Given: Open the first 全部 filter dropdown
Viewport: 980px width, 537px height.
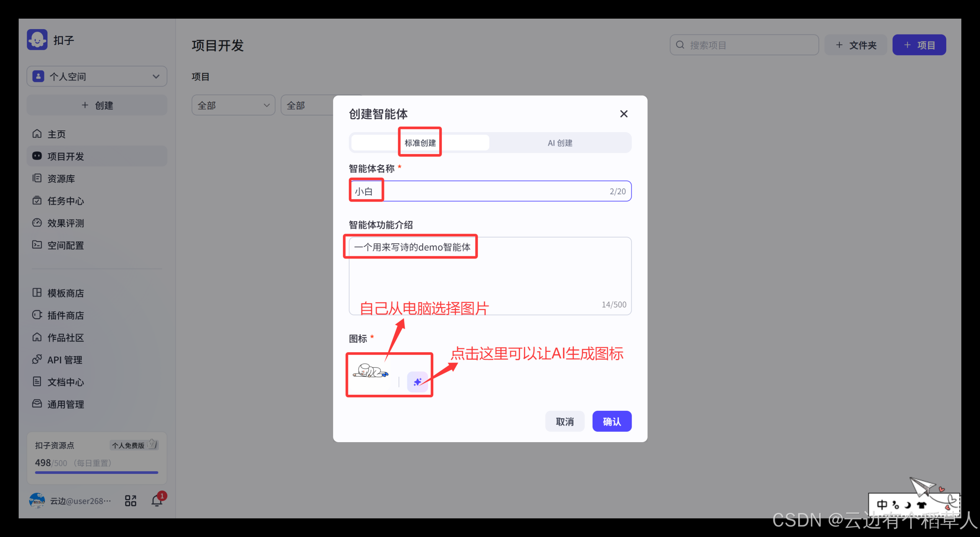Looking at the screenshot, I should 233,105.
